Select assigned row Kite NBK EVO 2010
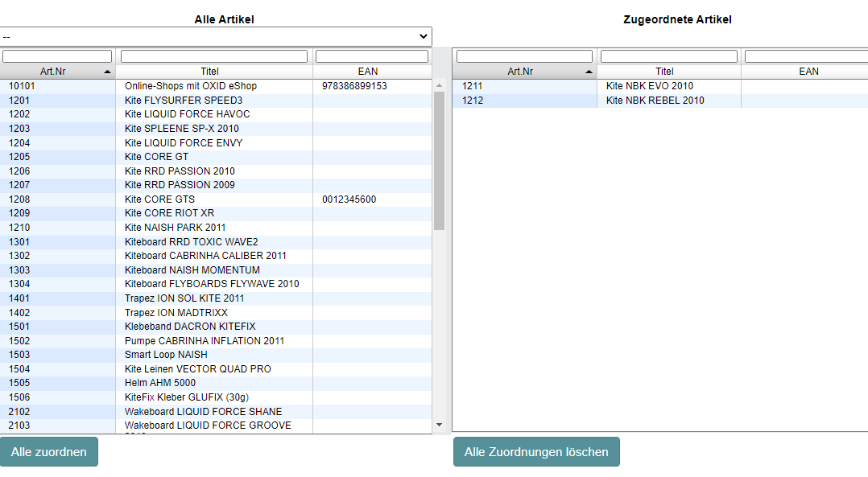 point(660,86)
